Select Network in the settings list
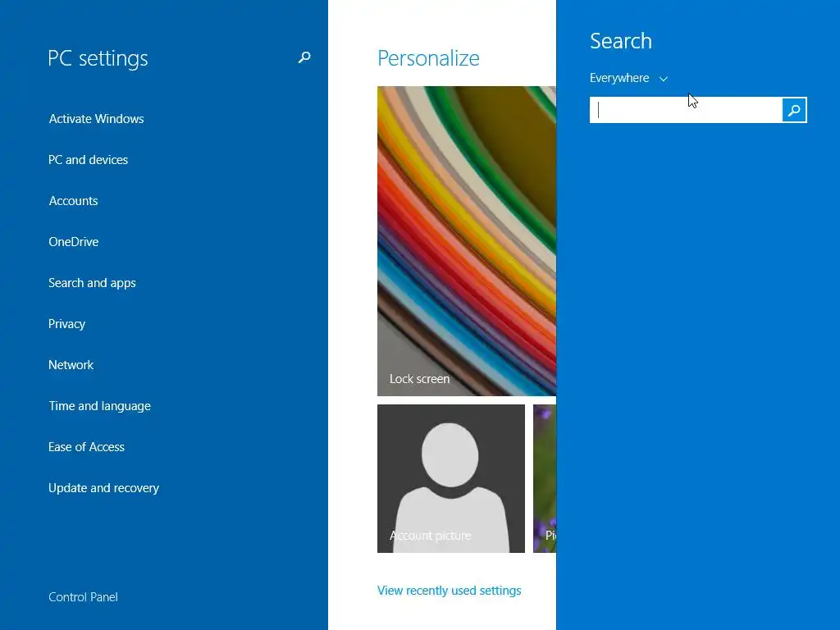This screenshot has width=840, height=630. point(71,365)
